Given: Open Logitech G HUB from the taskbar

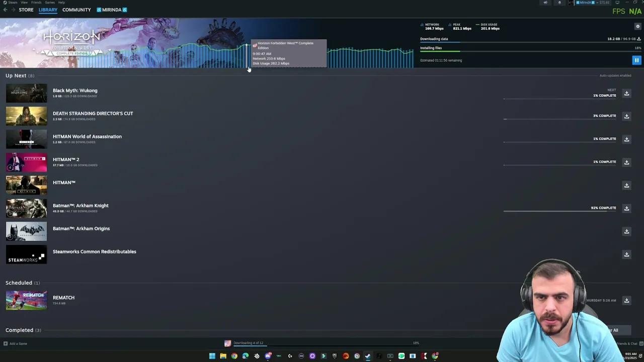Looking at the screenshot, I should [290, 356].
